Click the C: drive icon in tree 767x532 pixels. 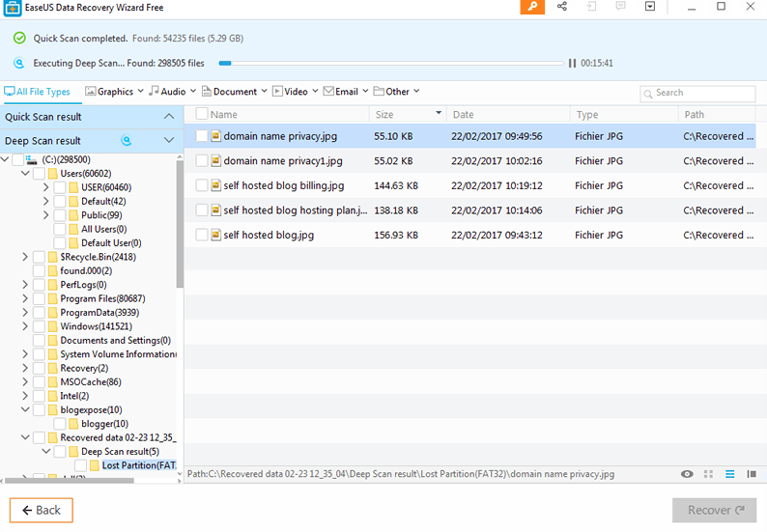click(x=31, y=160)
